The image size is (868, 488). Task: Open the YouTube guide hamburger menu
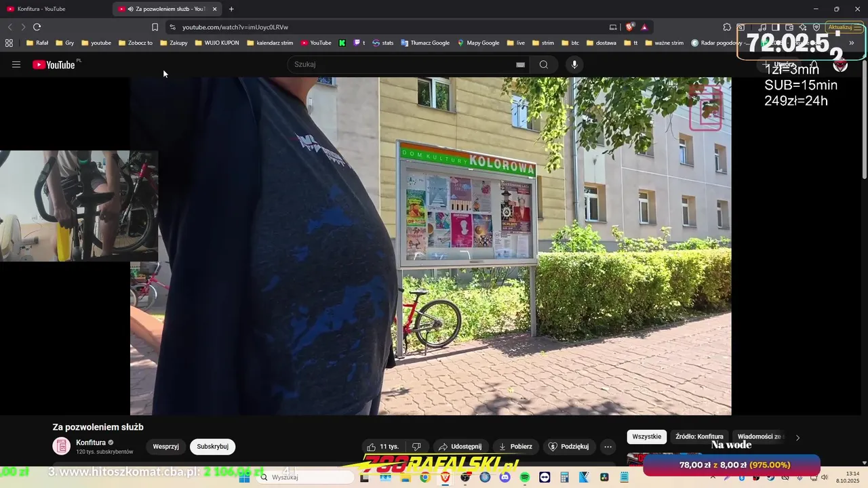click(16, 64)
